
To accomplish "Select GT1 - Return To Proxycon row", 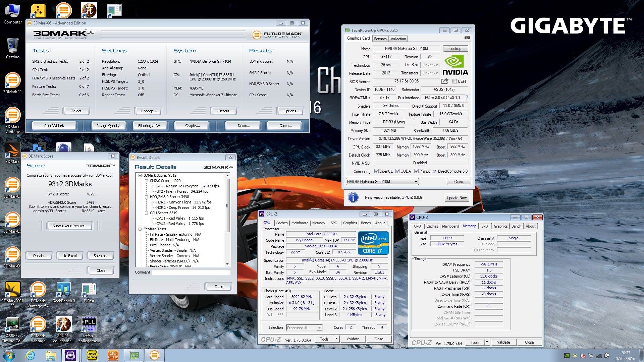I will [187, 186].
